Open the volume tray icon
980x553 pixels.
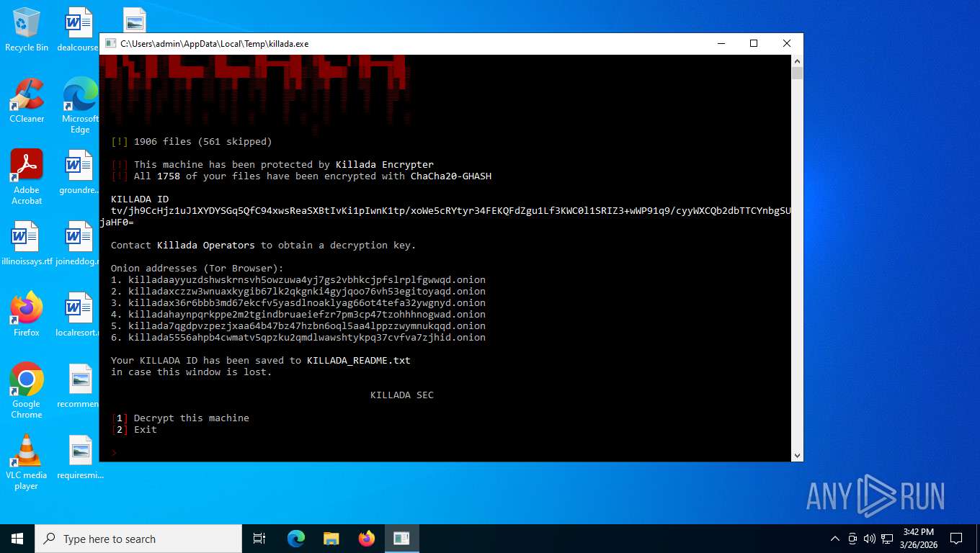[x=869, y=539]
